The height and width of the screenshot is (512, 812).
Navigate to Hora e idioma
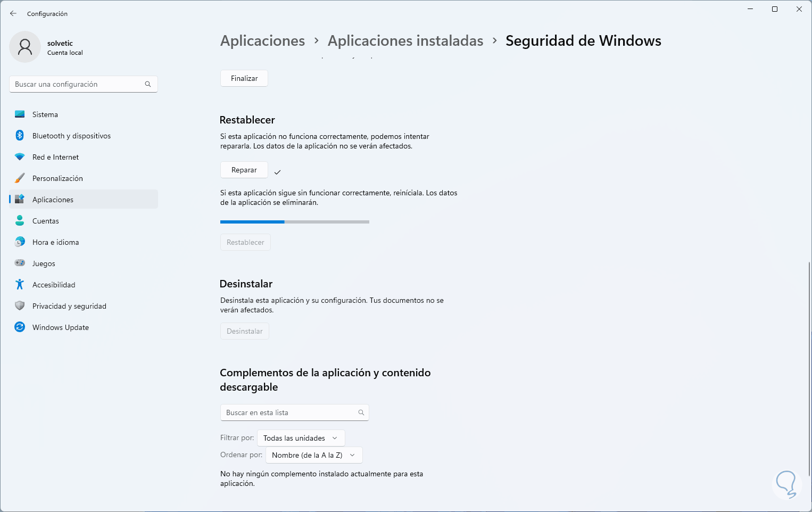coord(84,242)
